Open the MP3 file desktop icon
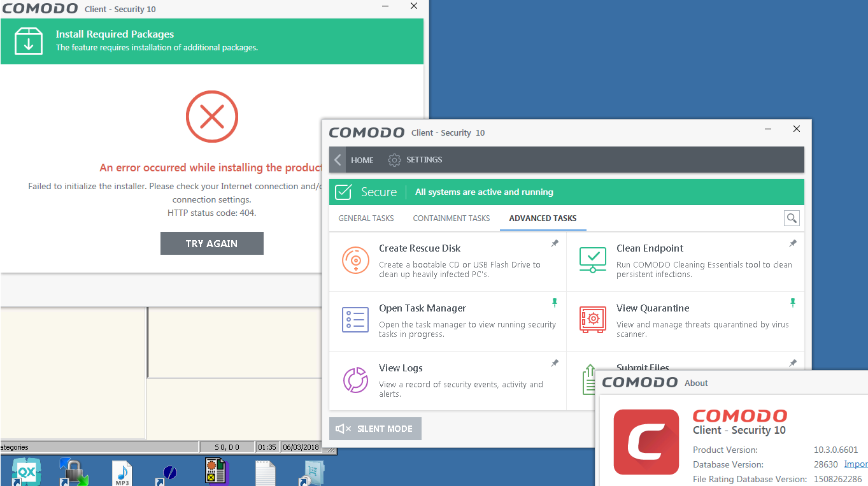This screenshot has width=868, height=486. [122, 473]
